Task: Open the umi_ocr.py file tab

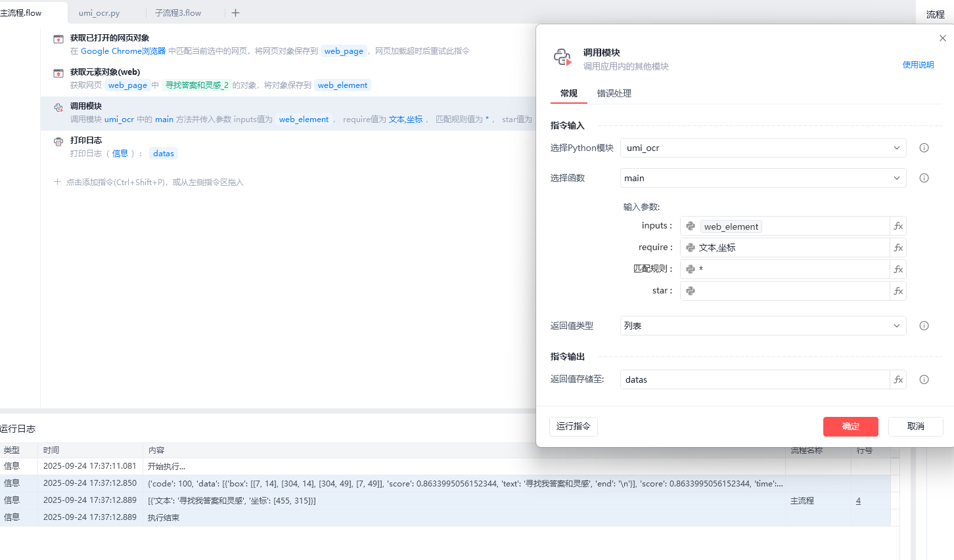Action: (99, 12)
